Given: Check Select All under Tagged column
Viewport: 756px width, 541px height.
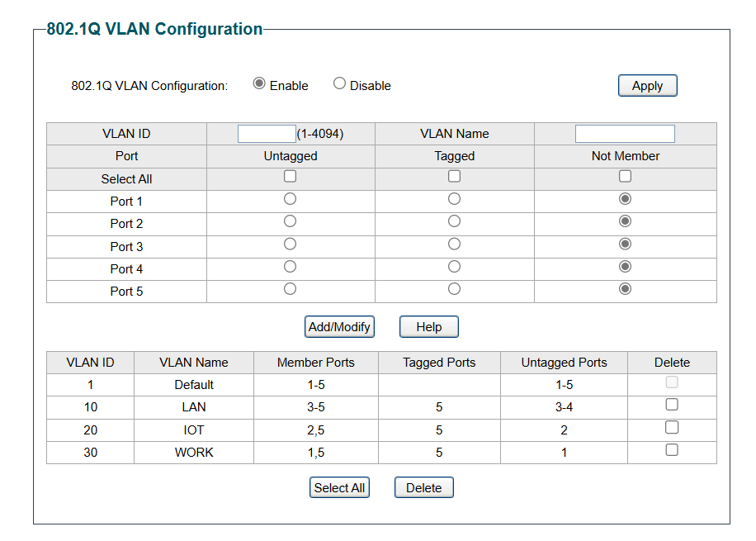Looking at the screenshot, I should [x=454, y=176].
